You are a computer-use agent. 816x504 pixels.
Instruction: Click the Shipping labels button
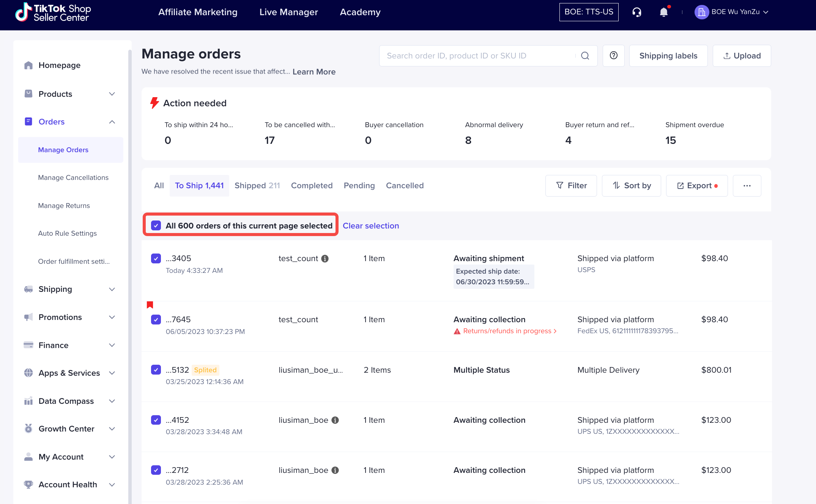(668, 56)
